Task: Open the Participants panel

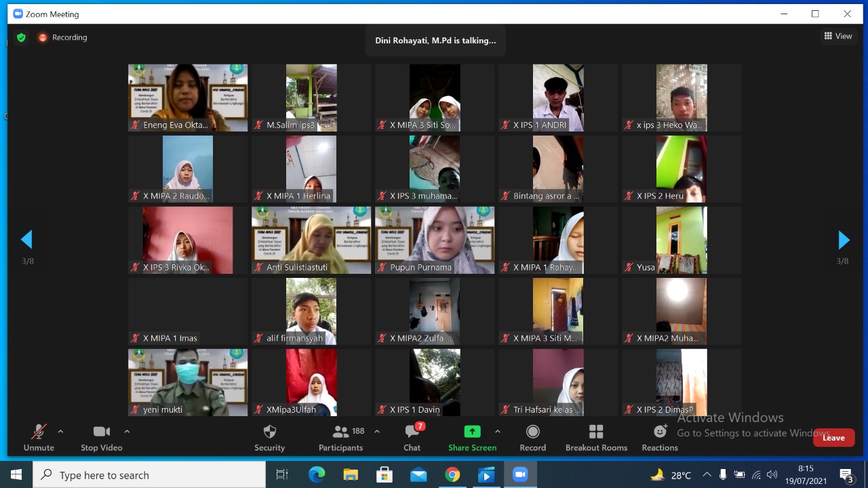Action: click(340, 438)
